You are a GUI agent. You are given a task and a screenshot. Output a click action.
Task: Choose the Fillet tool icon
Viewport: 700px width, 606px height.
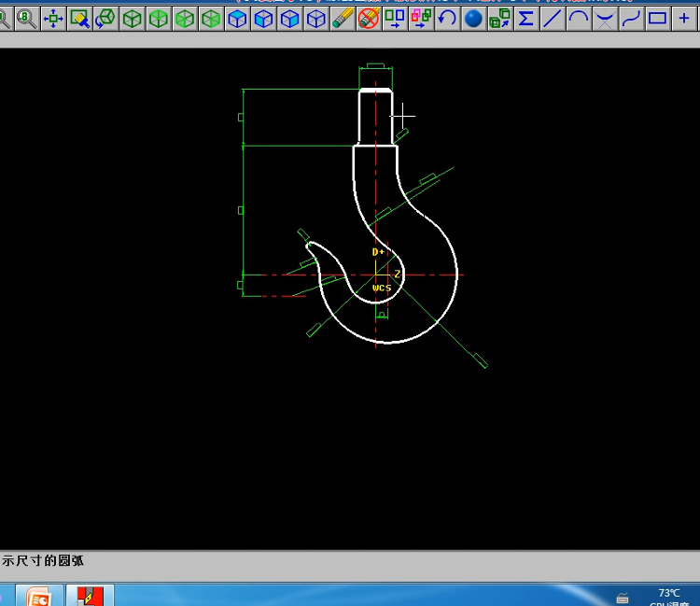[x=605, y=18]
